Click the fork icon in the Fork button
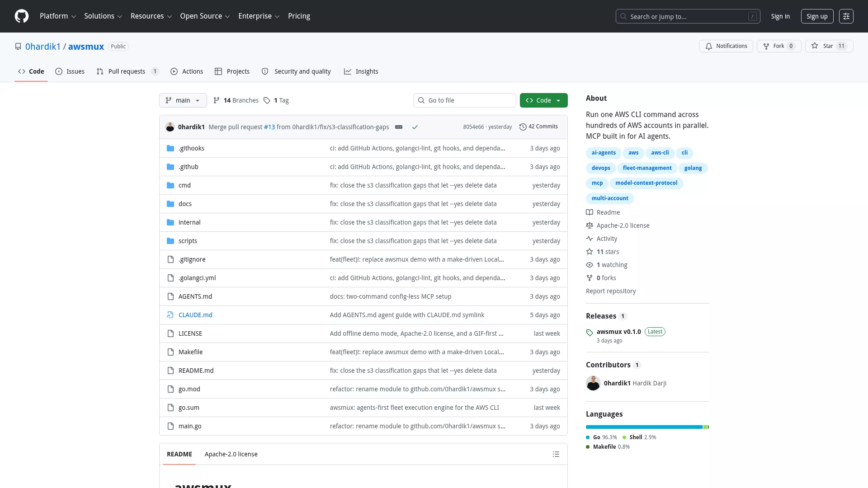Screen dimensions: 868x488 click(766, 46)
